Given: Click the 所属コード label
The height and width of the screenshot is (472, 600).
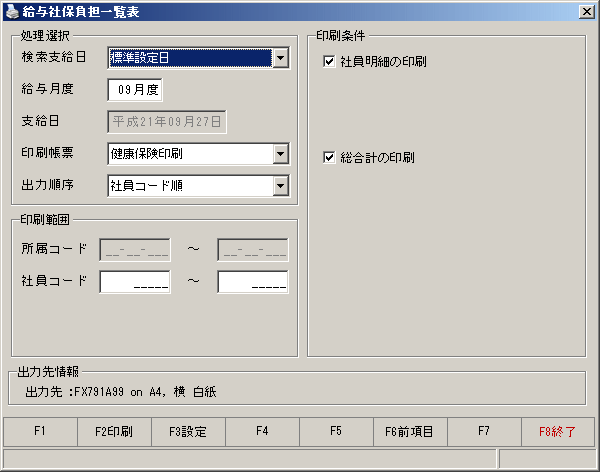Looking at the screenshot, I should coord(54,249).
